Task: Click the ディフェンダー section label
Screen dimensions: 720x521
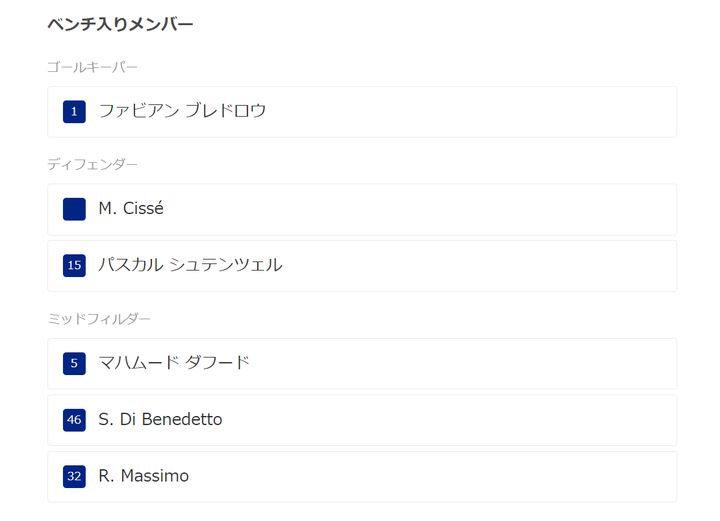Action: pyautogui.click(x=92, y=164)
